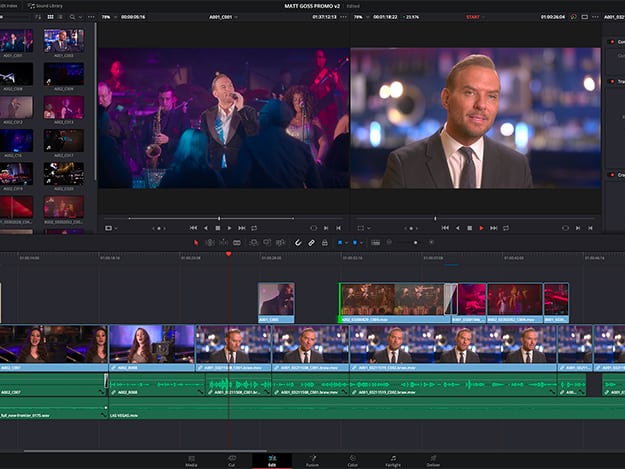
Task: Go to the Media page
Action: pyautogui.click(x=191, y=460)
